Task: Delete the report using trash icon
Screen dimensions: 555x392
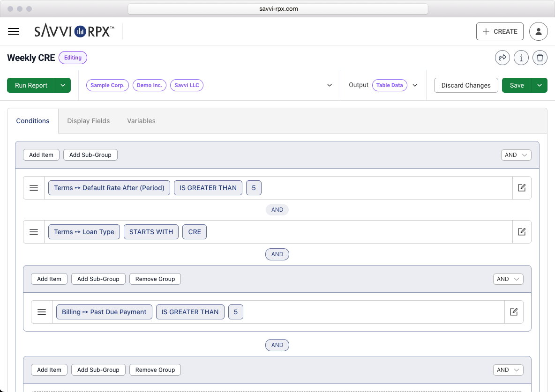Action: click(540, 58)
